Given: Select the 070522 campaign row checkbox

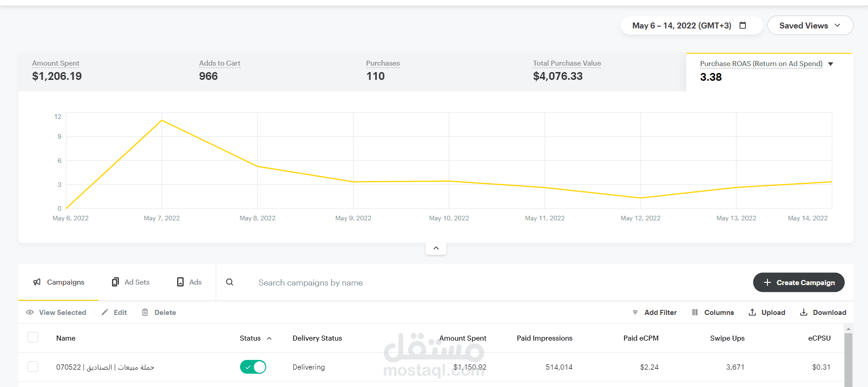Looking at the screenshot, I should [33, 366].
